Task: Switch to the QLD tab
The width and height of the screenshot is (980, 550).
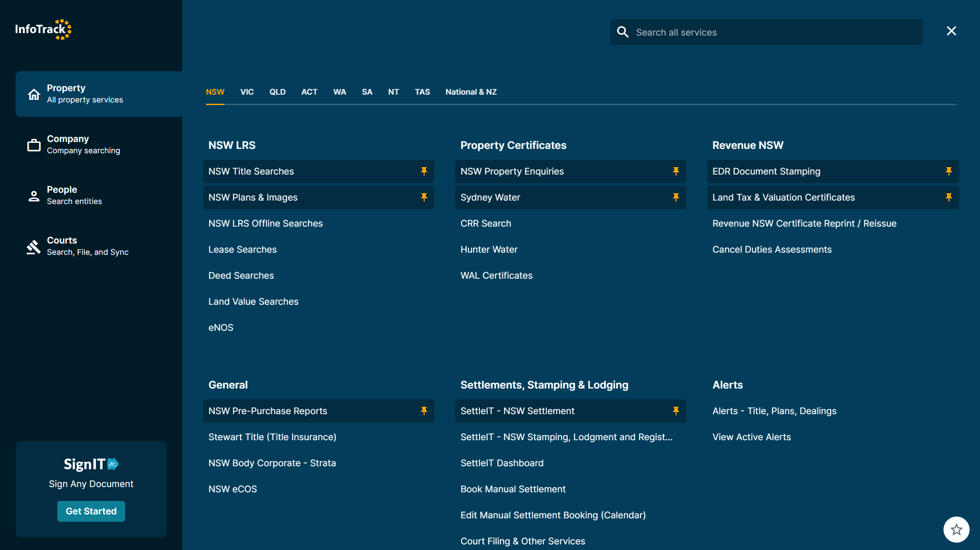Action: point(277,92)
